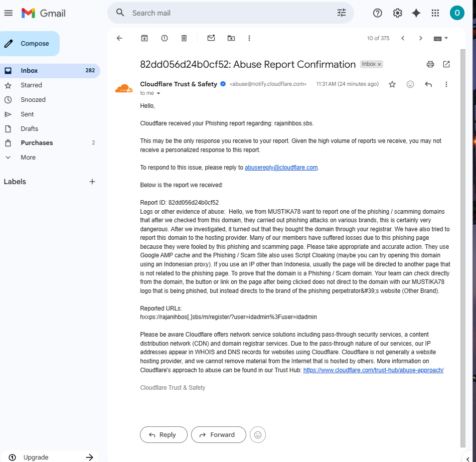Click abusereply@cloudflare.com link

281,168
